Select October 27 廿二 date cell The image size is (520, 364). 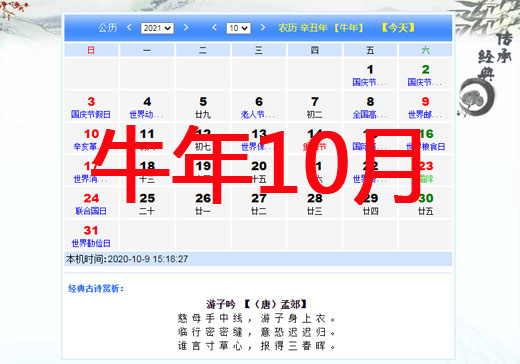pyautogui.click(x=259, y=203)
